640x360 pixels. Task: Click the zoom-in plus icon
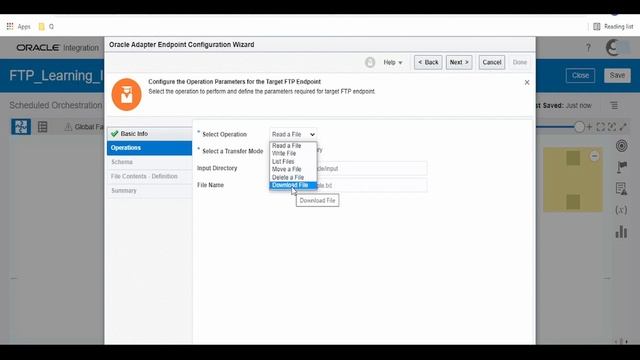click(589, 127)
